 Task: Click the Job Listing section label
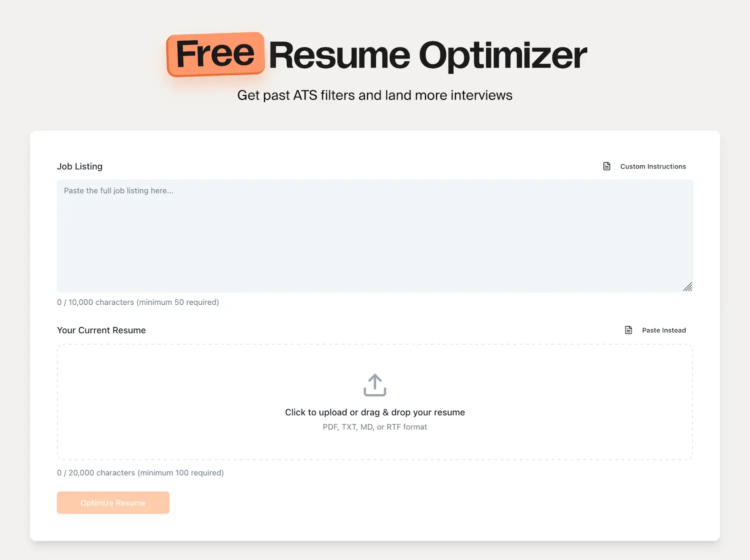pyautogui.click(x=79, y=166)
